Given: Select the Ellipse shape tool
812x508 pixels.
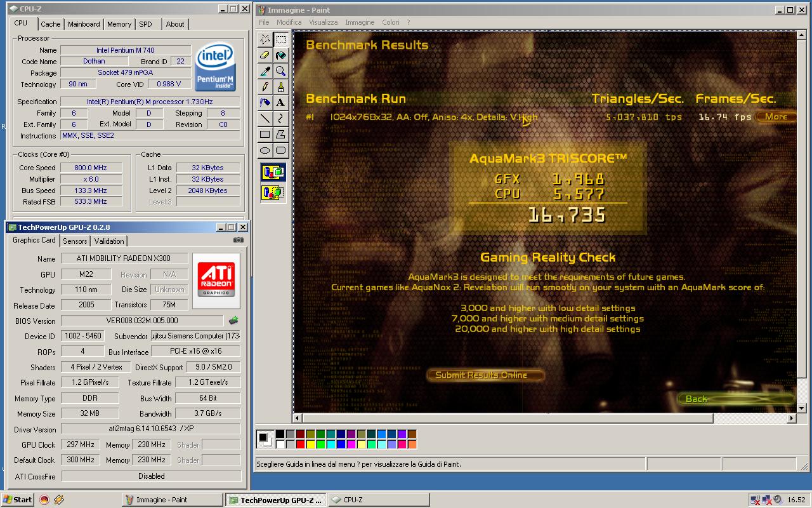Looking at the screenshot, I should pyautogui.click(x=265, y=150).
